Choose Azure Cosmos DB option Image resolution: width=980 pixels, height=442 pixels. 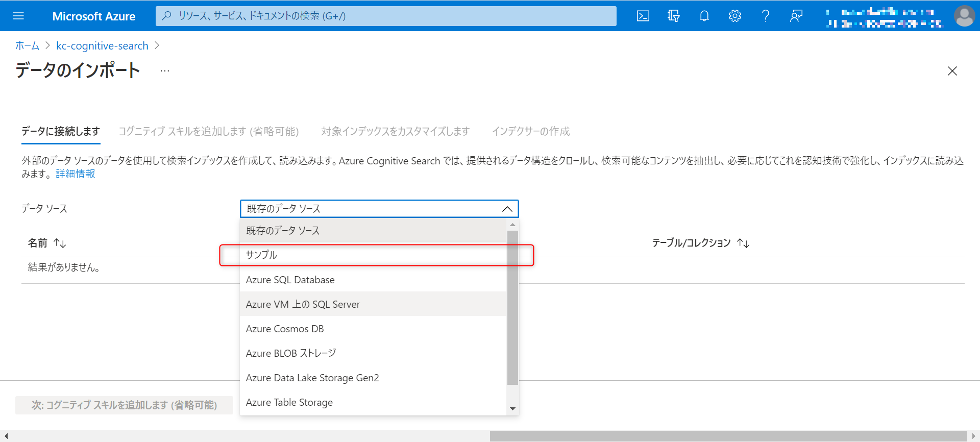[373, 329]
